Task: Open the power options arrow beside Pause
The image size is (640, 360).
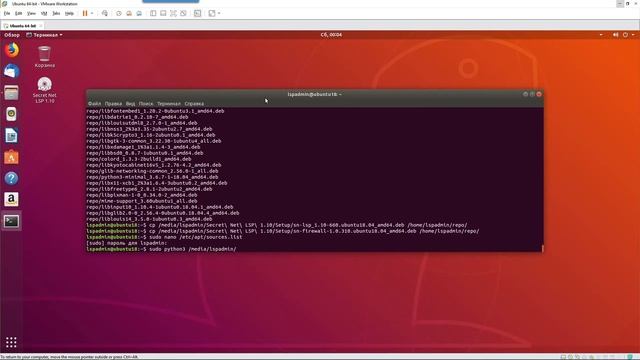Action: 92,13
